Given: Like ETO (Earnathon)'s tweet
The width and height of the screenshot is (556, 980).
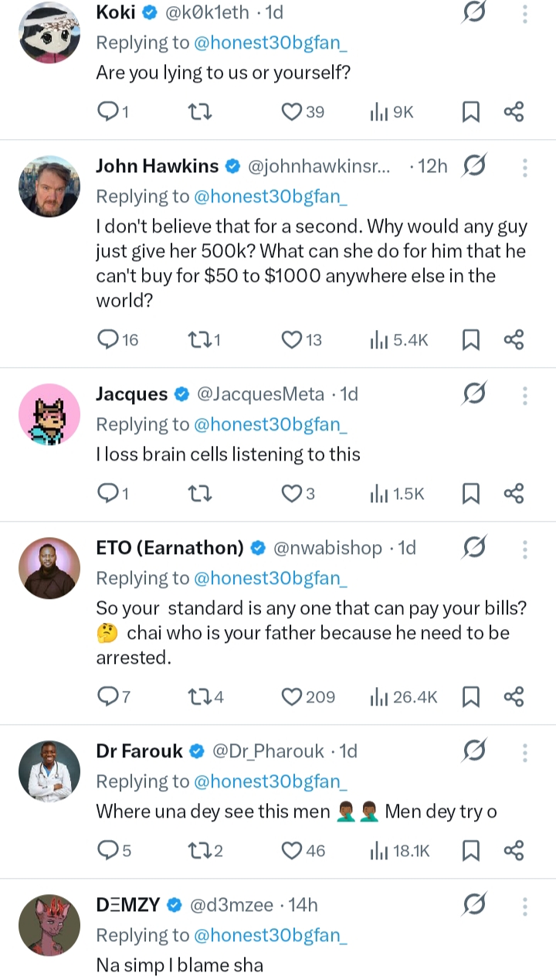Looking at the screenshot, I should (291, 697).
